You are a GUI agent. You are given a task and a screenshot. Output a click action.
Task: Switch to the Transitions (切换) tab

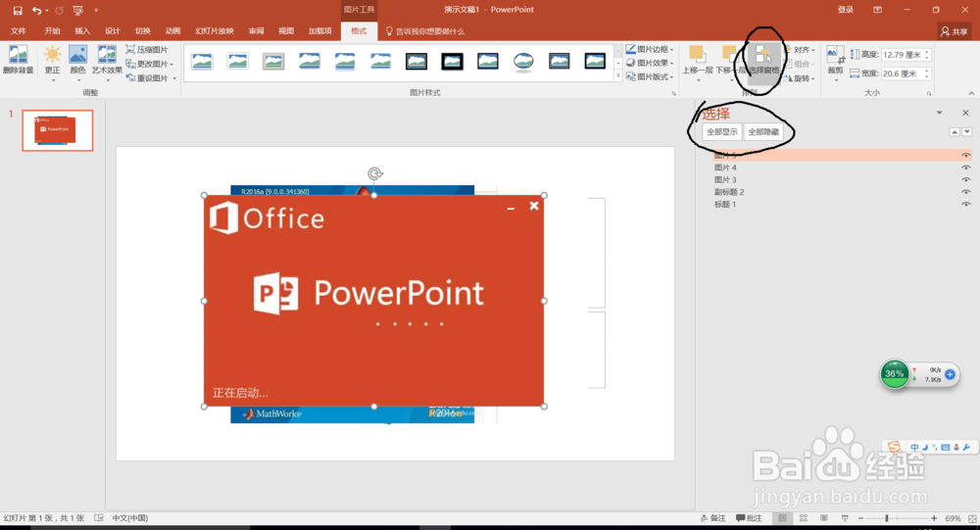tap(142, 30)
